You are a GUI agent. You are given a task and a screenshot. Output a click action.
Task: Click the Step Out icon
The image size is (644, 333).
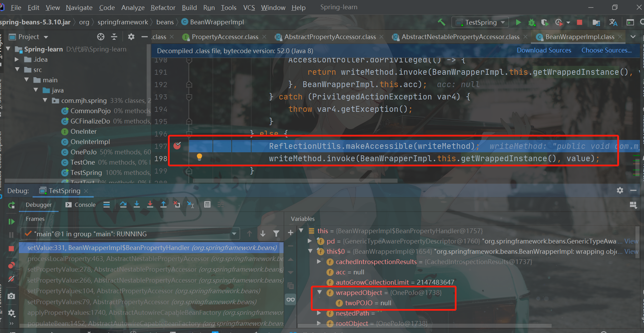point(163,205)
